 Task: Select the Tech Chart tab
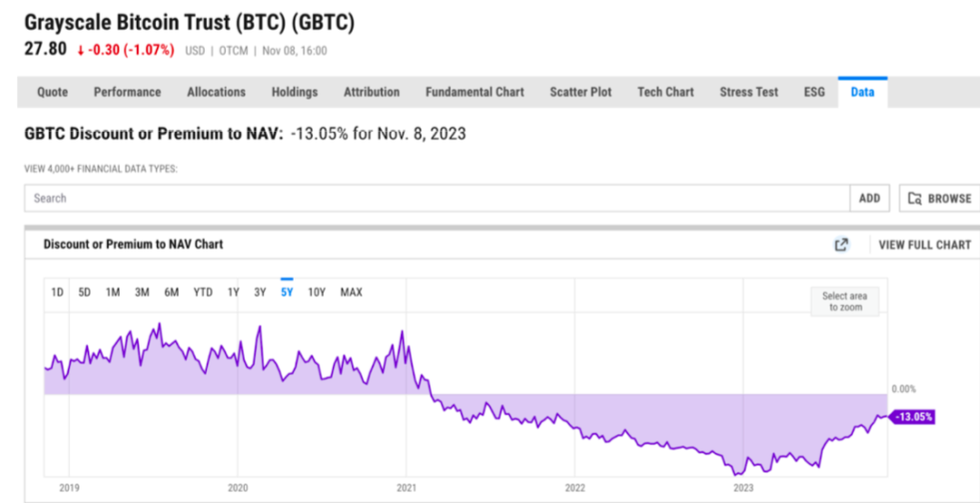666,92
